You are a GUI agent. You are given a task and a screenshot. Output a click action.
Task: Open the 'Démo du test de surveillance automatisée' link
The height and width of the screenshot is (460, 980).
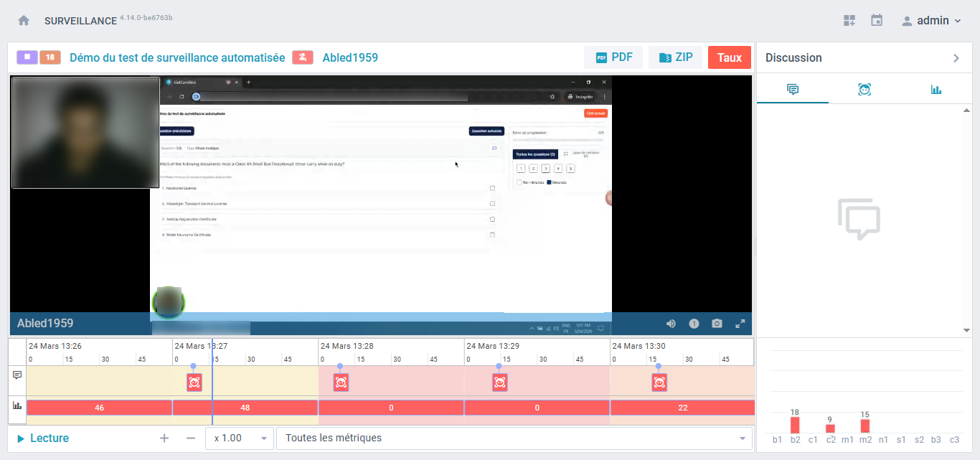pos(177,57)
